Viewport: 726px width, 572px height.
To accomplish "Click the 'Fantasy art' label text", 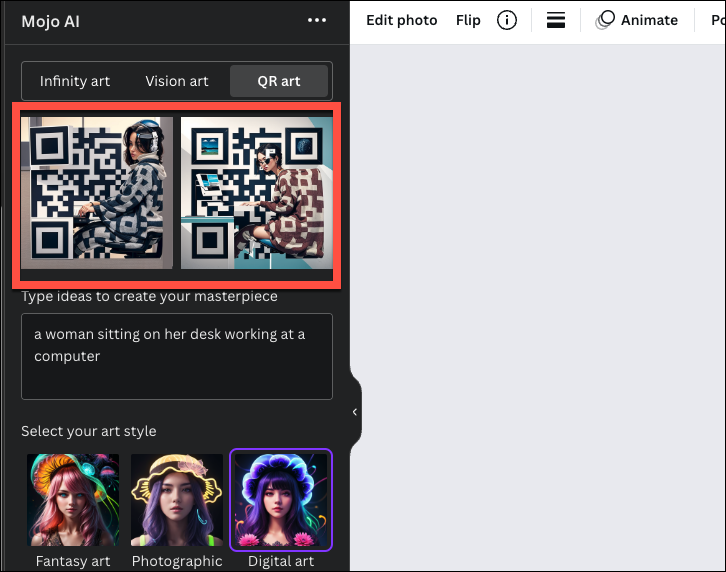I will [73, 561].
